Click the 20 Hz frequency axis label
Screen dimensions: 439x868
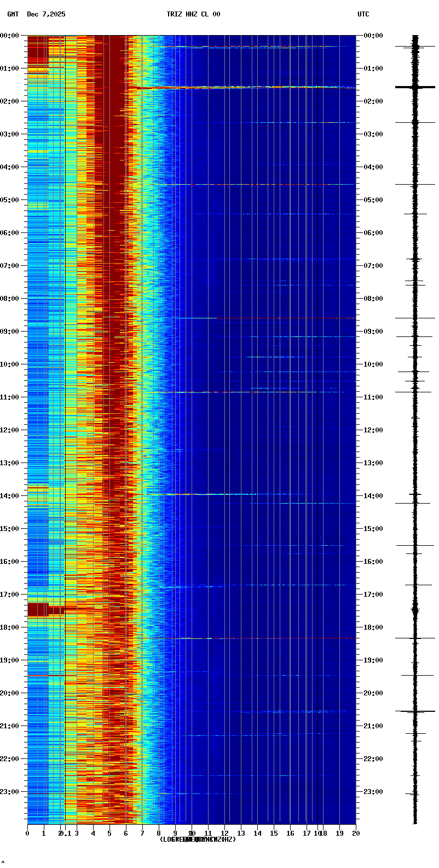tap(356, 833)
